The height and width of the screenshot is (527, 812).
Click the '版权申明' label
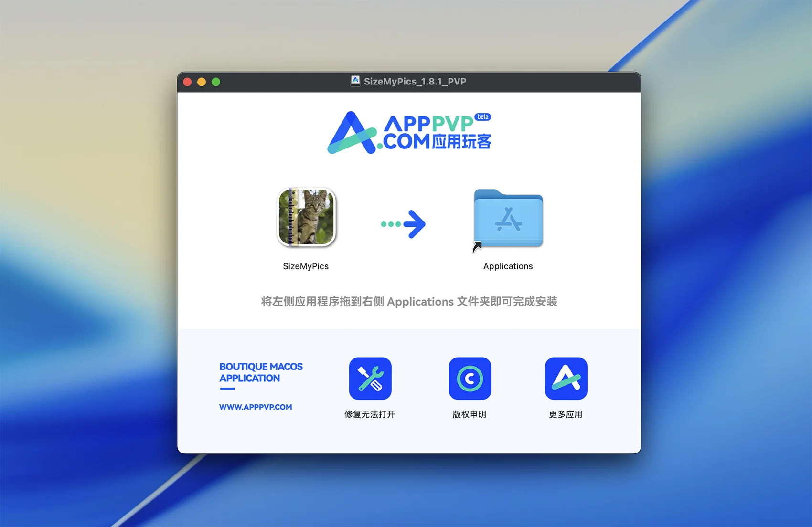click(x=470, y=414)
